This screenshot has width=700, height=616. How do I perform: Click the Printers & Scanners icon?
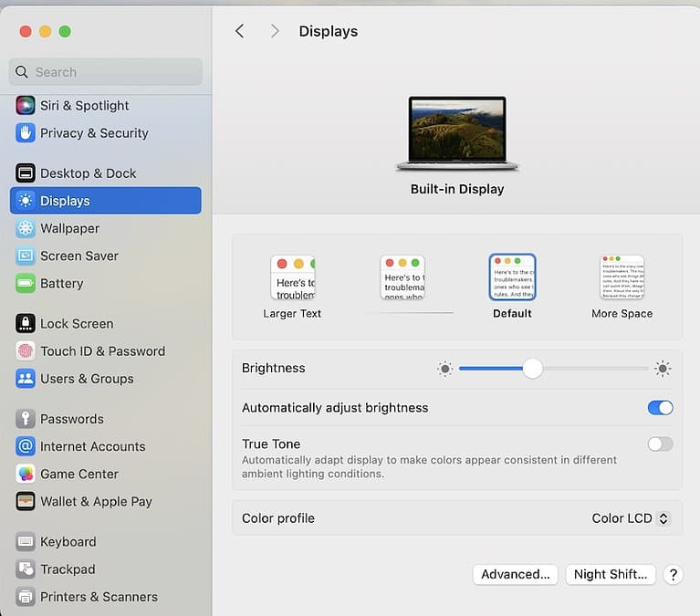(x=26, y=597)
